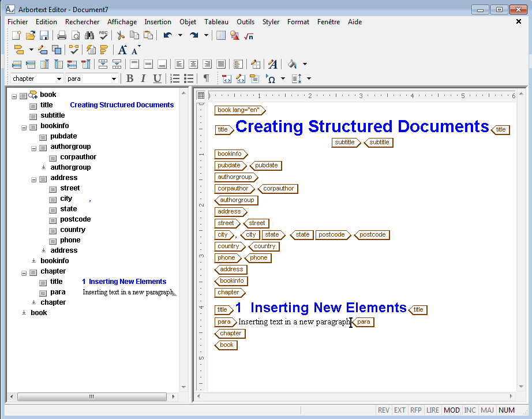Open the Edition menu
This screenshot has width=532, height=419.
point(47,22)
